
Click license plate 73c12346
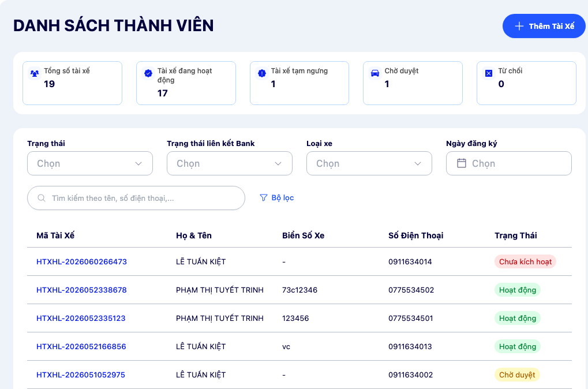[x=299, y=290]
